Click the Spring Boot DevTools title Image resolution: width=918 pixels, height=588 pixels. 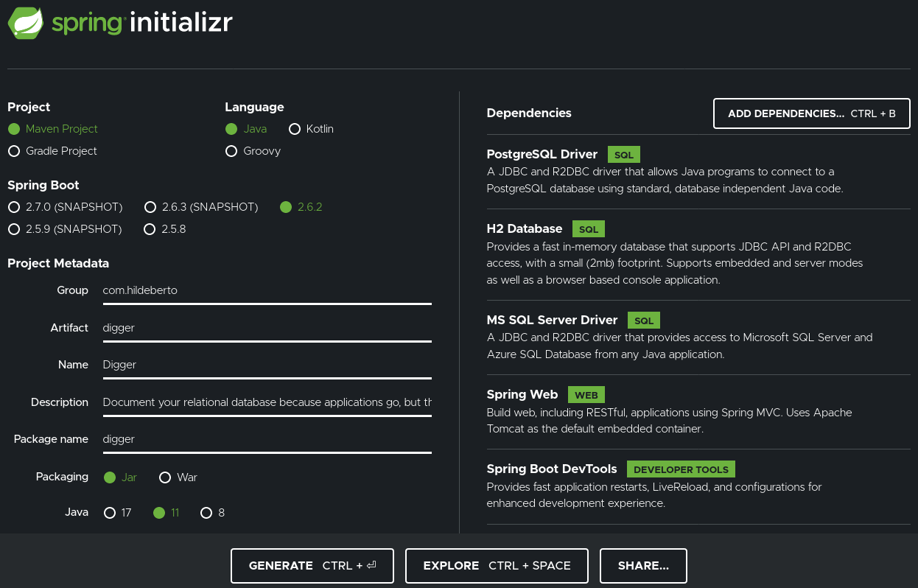click(x=552, y=469)
